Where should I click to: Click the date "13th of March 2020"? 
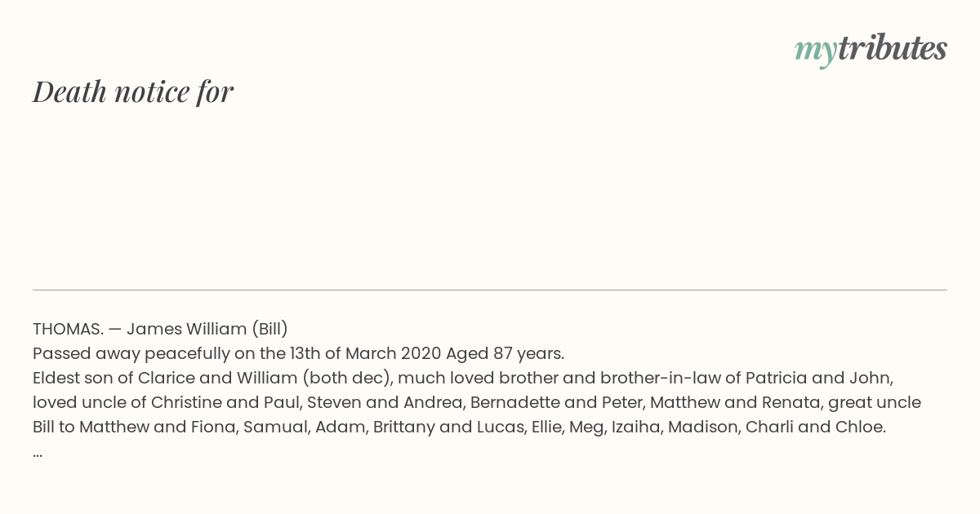pyautogui.click(x=364, y=353)
